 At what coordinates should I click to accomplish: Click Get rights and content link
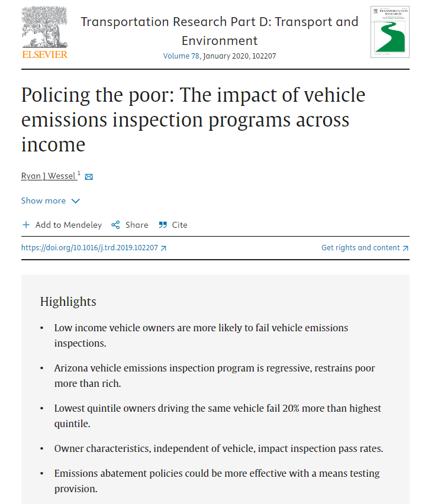pyautogui.click(x=360, y=248)
